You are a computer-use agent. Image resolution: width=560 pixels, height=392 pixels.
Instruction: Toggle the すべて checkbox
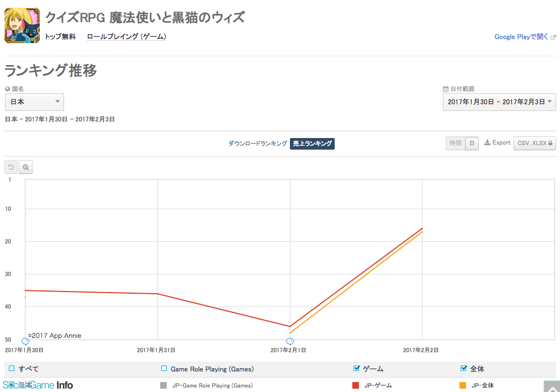click(12, 368)
